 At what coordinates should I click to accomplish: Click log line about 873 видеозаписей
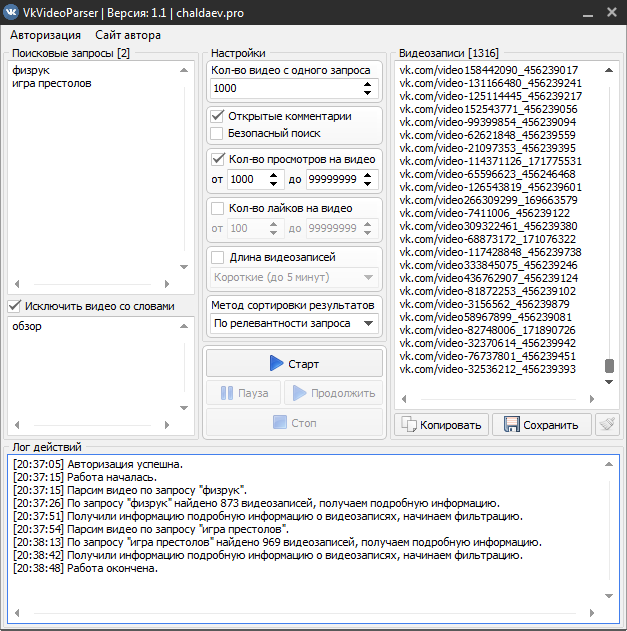[256, 503]
